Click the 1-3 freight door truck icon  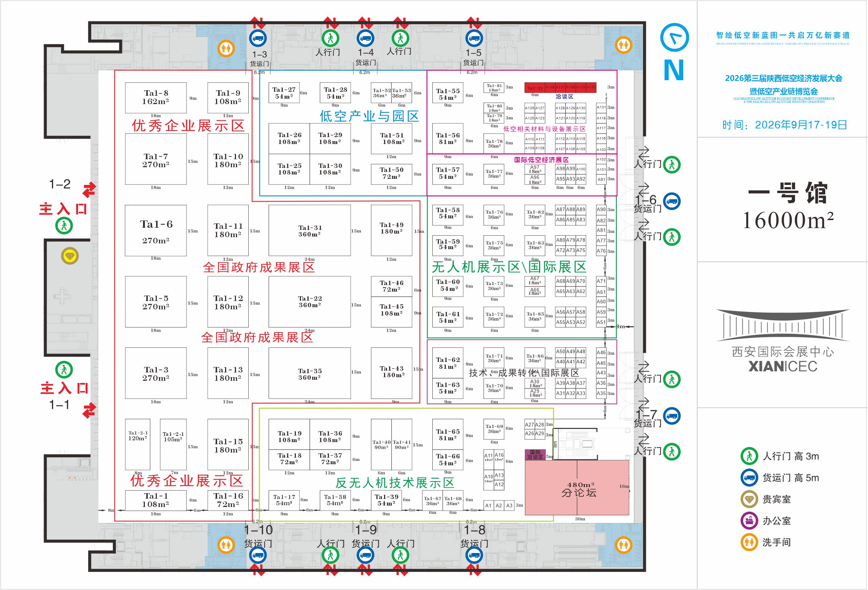tap(258, 38)
